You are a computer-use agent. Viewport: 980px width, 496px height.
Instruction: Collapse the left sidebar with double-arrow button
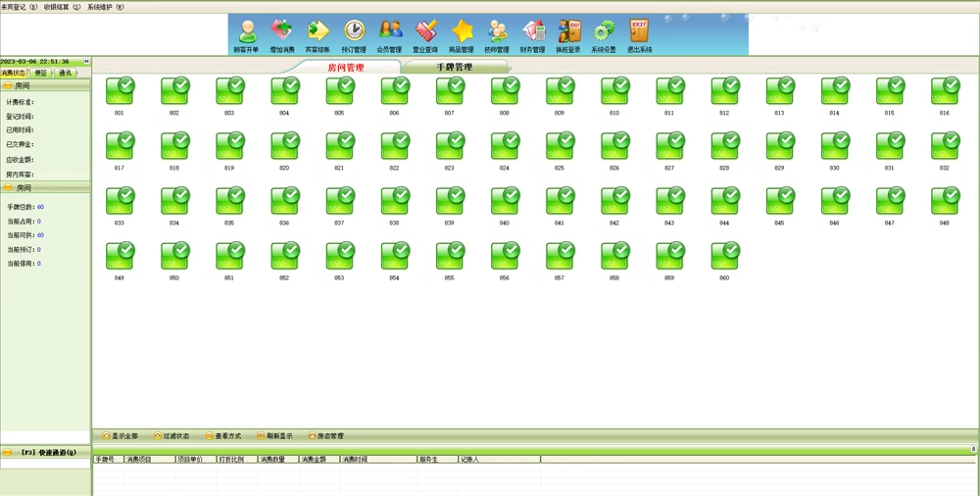pos(87,62)
